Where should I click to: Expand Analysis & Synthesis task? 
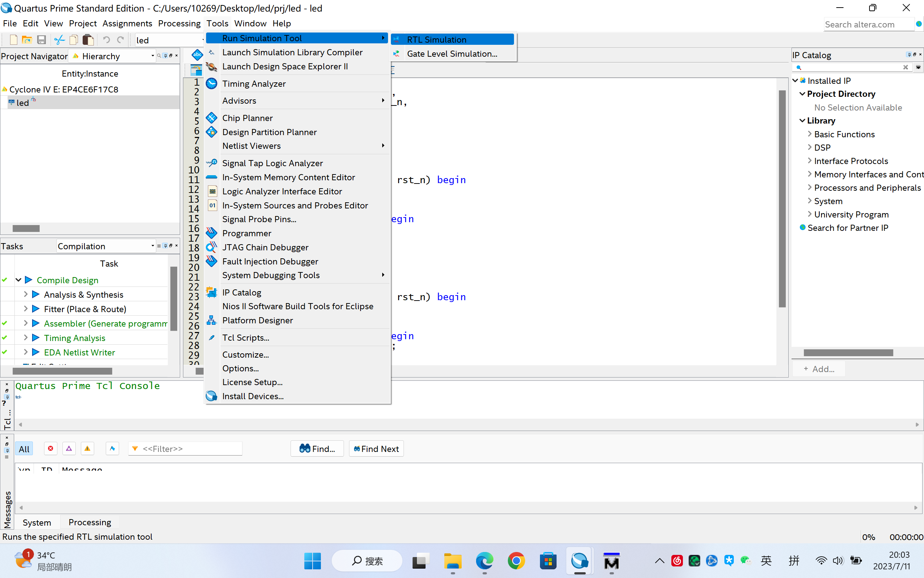[26, 294]
